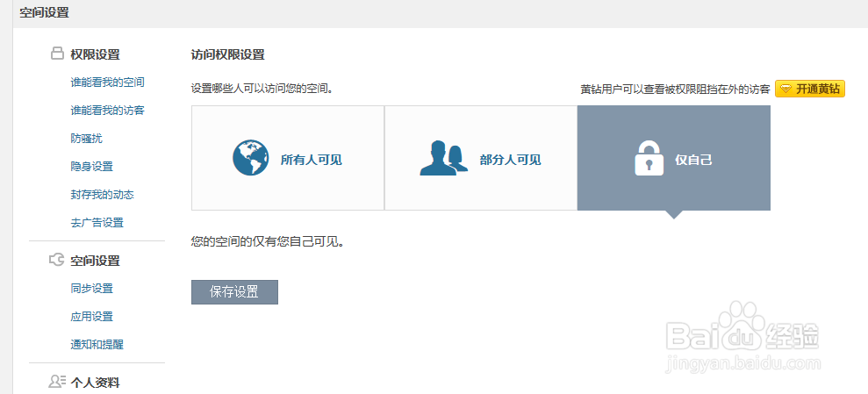Go to 防骚扰 settings

(x=86, y=139)
